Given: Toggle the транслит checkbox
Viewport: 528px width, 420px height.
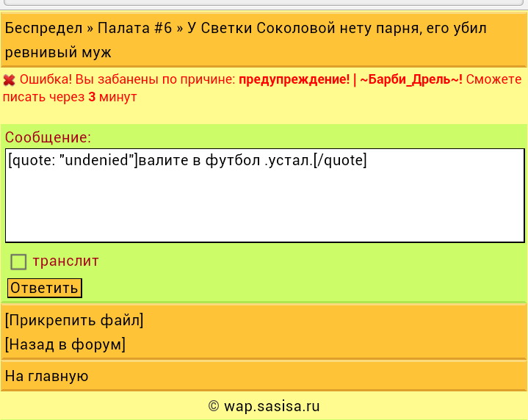Looking at the screenshot, I should pyautogui.click(x=18, y=261).
